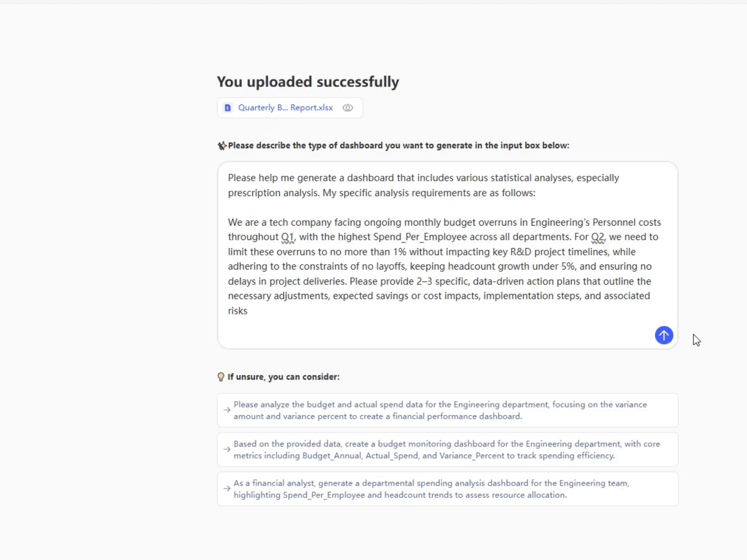Screen dimensions: 747x560
Task: Click the Excel file icon on the upload chip
Action: (227, 108)
